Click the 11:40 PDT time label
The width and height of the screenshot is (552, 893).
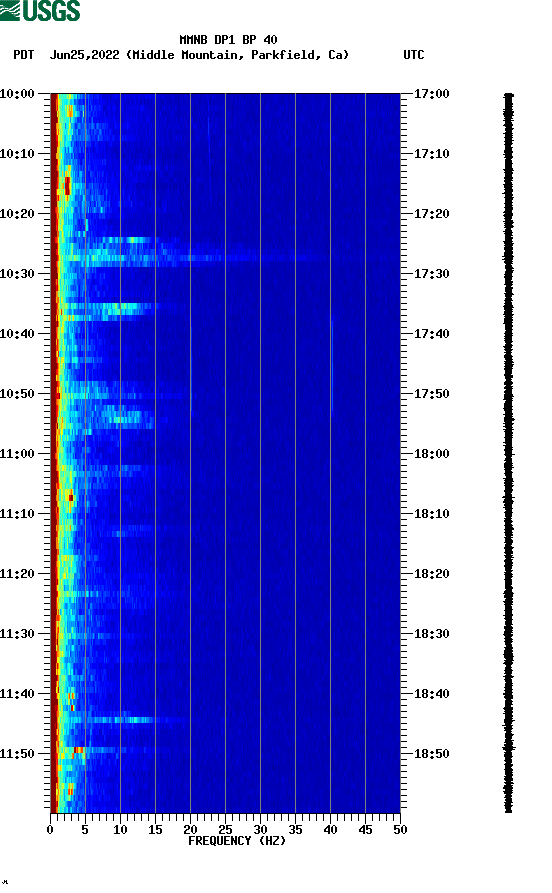pos(17,694)
